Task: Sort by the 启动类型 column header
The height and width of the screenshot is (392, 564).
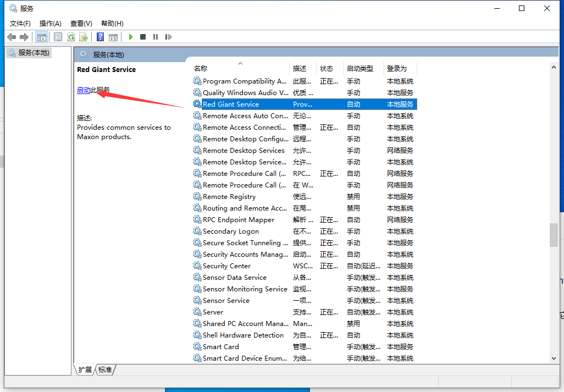Action: (363, 68)
